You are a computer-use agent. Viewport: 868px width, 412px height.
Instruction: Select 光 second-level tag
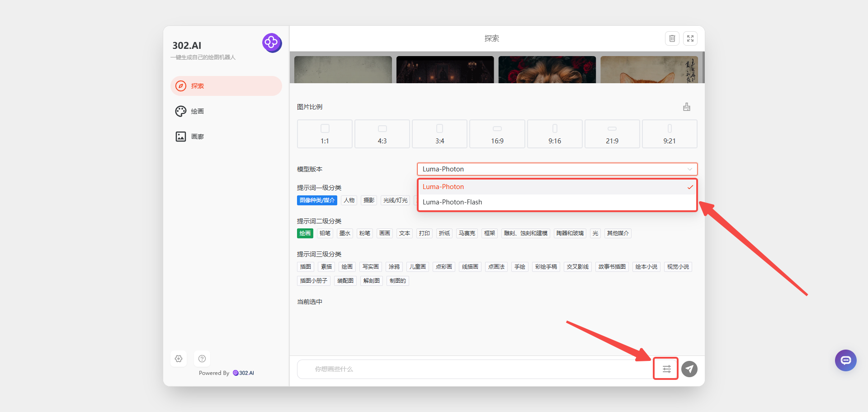[595, 233]
